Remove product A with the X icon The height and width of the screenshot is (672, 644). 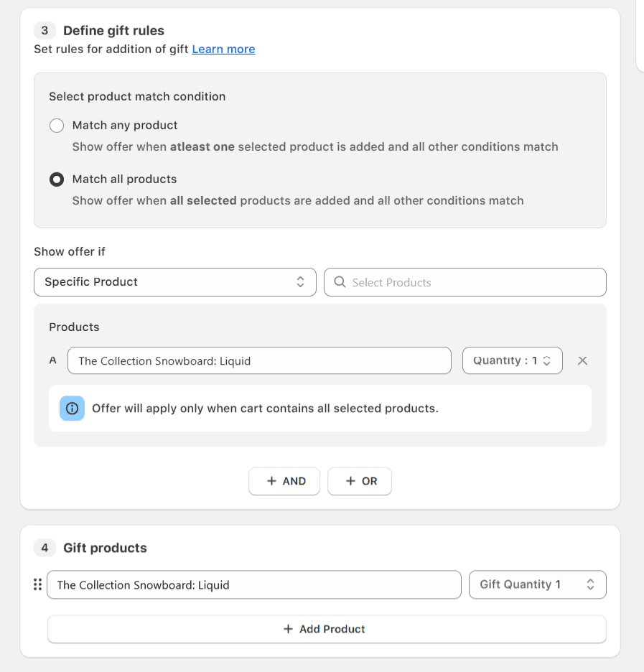click(582, 360)
